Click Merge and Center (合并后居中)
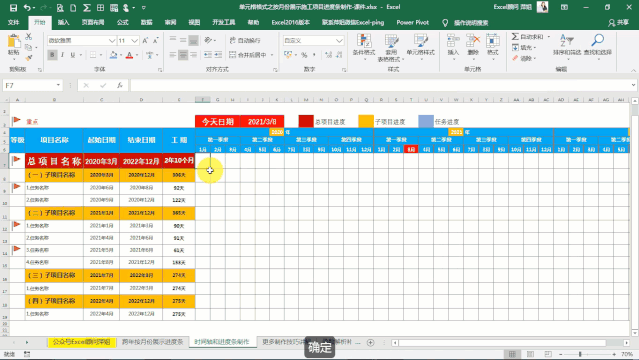The image size is (639, 360). pos(248,55)
